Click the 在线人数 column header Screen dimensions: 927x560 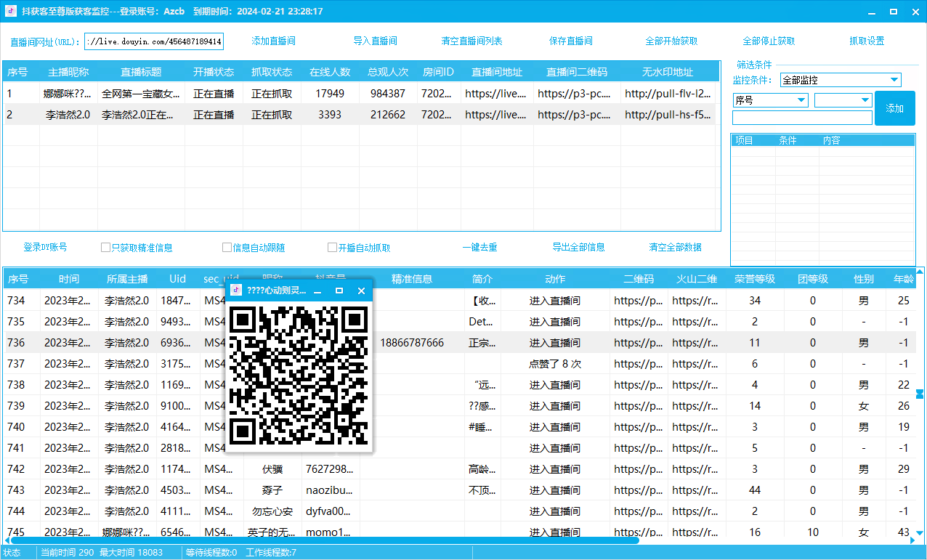click(x=330, y=73)
